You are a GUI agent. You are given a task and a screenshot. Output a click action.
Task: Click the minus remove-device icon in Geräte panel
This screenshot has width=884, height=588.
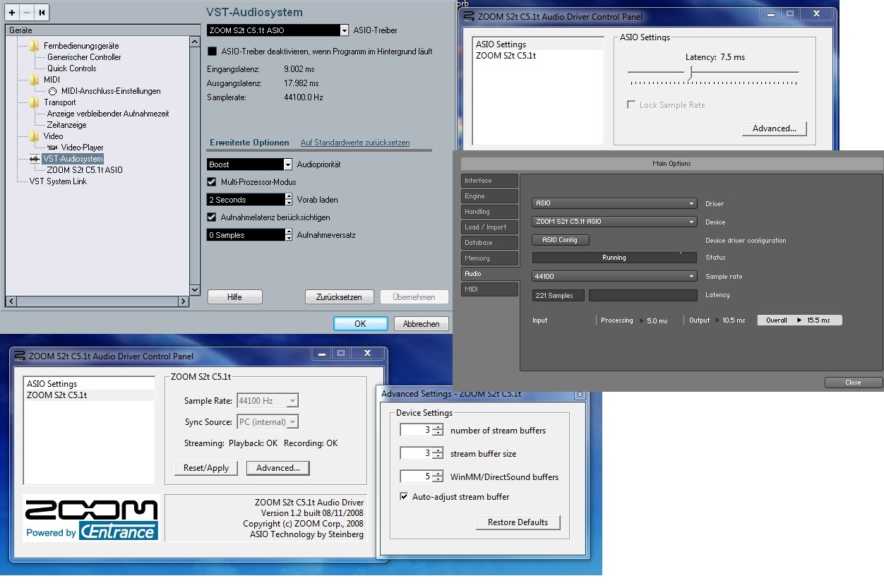pos(27,12)
